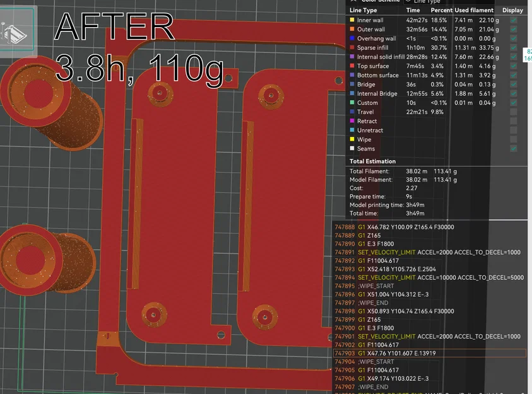Click the Line Type column header

(x=363, y=11)
